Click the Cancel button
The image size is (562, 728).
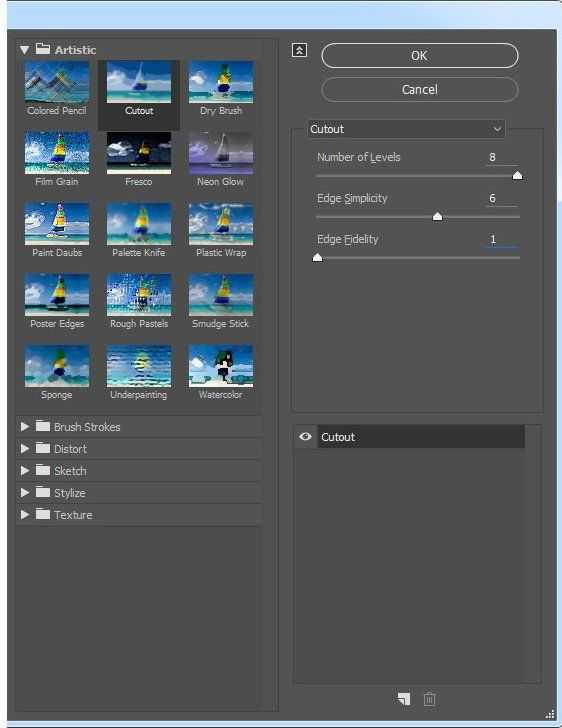pyautogui.click(x=419, y=90)
